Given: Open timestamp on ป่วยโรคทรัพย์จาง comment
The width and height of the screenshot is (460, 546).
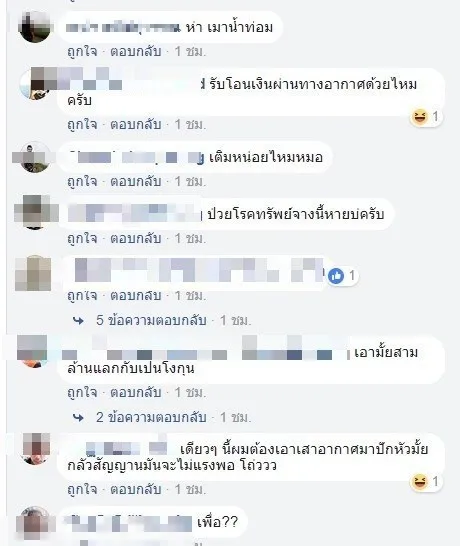Looking at the screenshot, I should [190, 239].
